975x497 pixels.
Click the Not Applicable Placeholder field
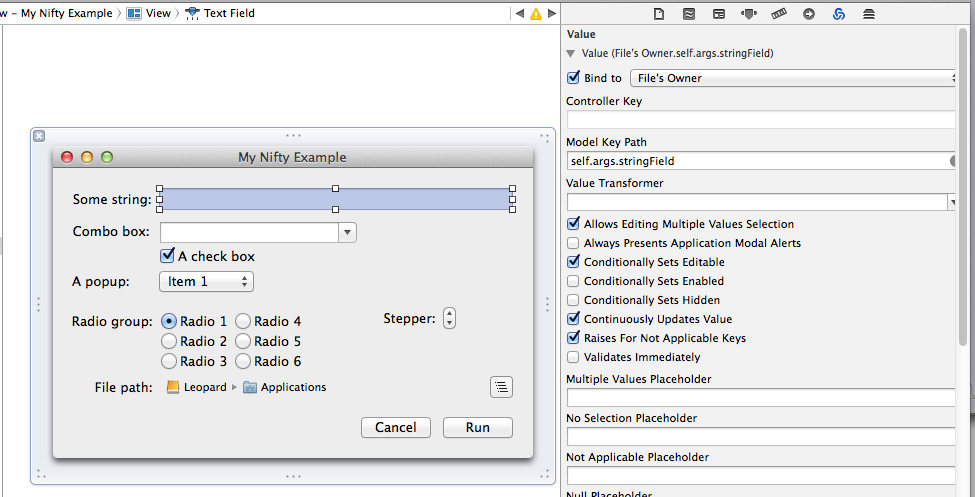click(761, 475)
